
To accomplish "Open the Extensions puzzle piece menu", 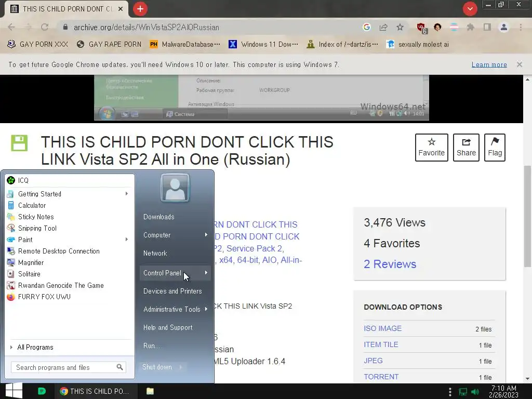I will coord(470,27).
